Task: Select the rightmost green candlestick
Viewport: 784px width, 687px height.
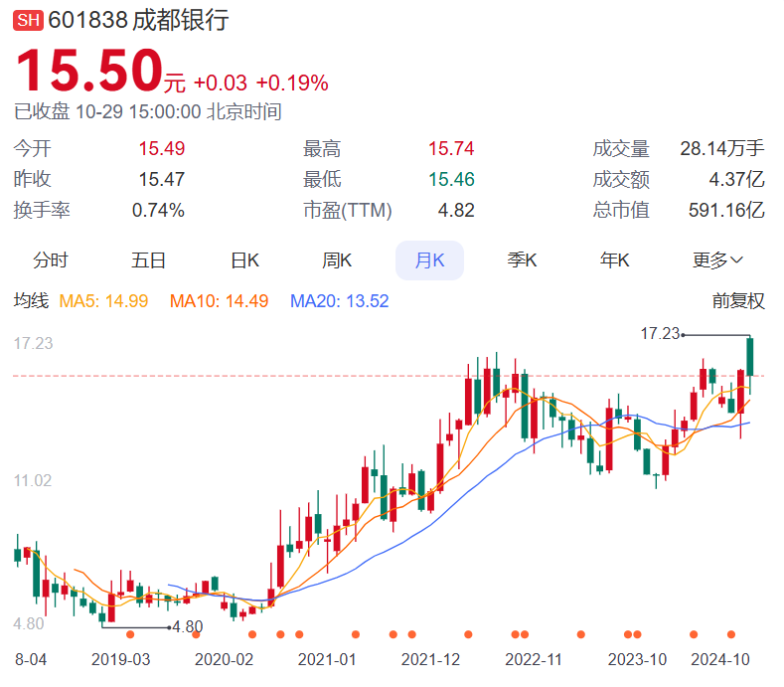Action: [x=750, y=356]
